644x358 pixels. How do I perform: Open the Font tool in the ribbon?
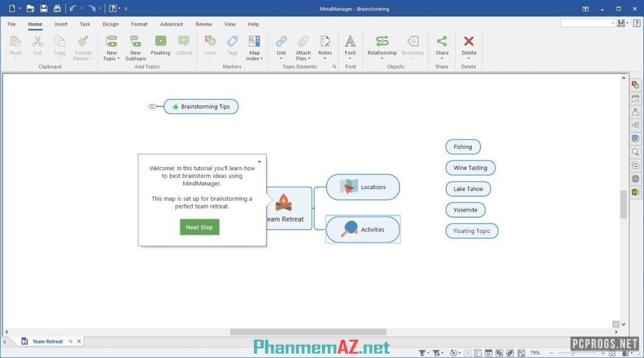350,45
